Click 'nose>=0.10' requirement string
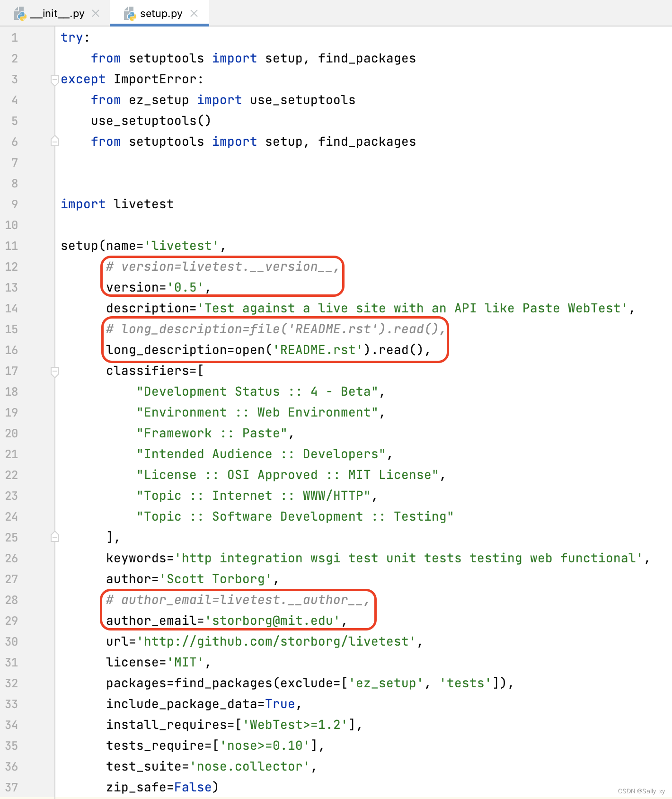672x799 pixels. [265, 746]
